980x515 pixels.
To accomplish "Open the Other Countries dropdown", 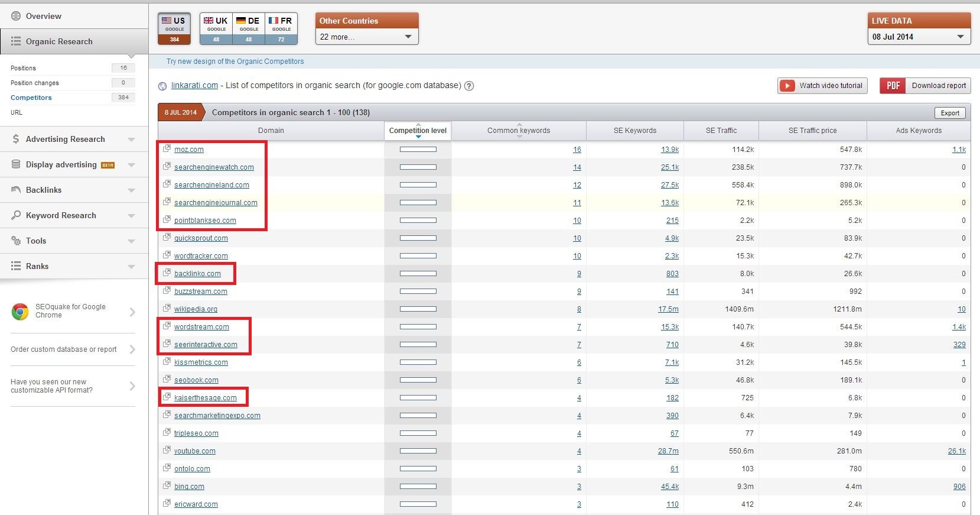I will click(x=366, y=37).
